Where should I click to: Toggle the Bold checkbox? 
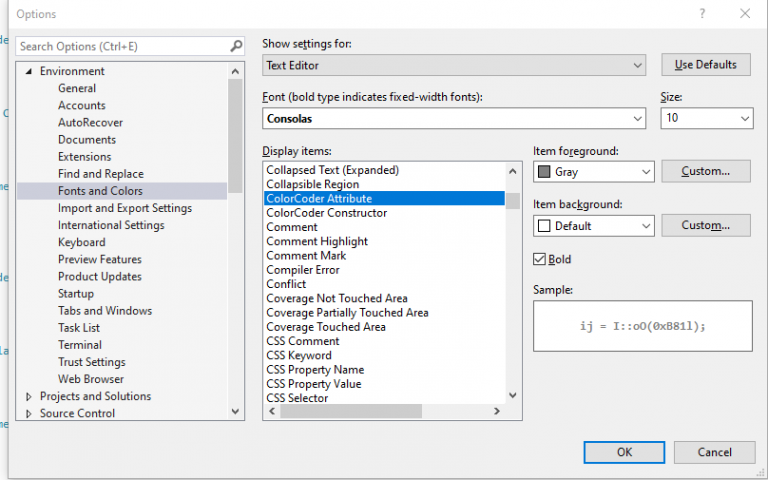[539, 259]
